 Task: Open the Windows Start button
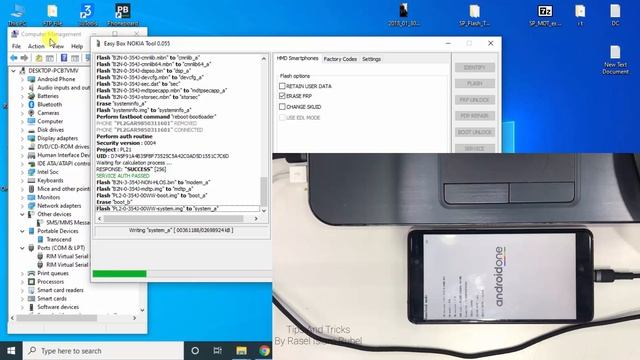point(11,351)
